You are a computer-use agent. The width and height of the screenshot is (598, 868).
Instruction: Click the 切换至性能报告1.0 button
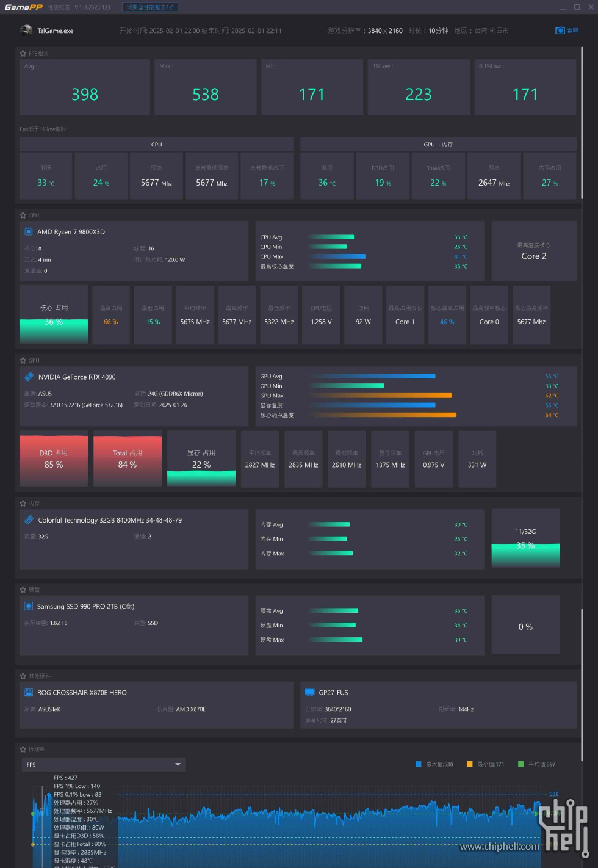(150, 7)
